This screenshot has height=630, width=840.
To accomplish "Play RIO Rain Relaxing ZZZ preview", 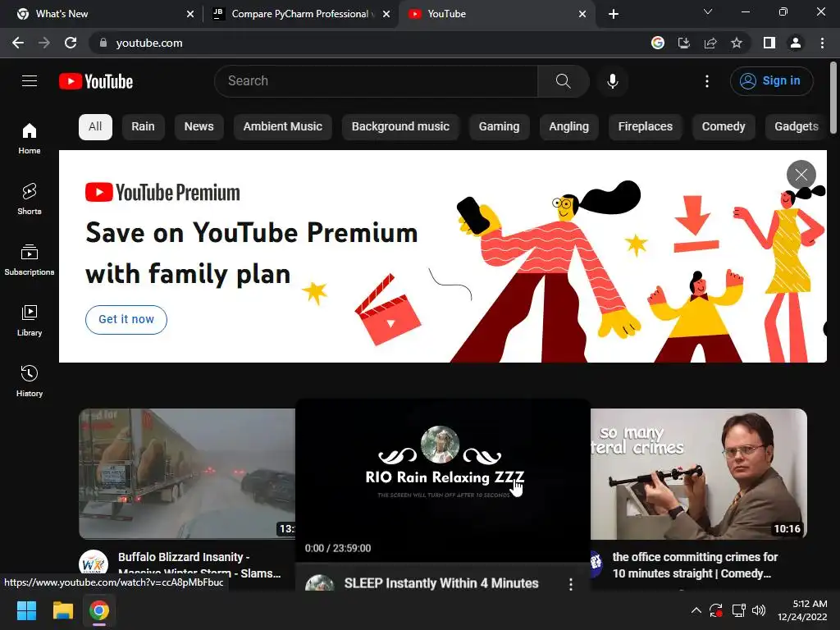I will point(442,480).
